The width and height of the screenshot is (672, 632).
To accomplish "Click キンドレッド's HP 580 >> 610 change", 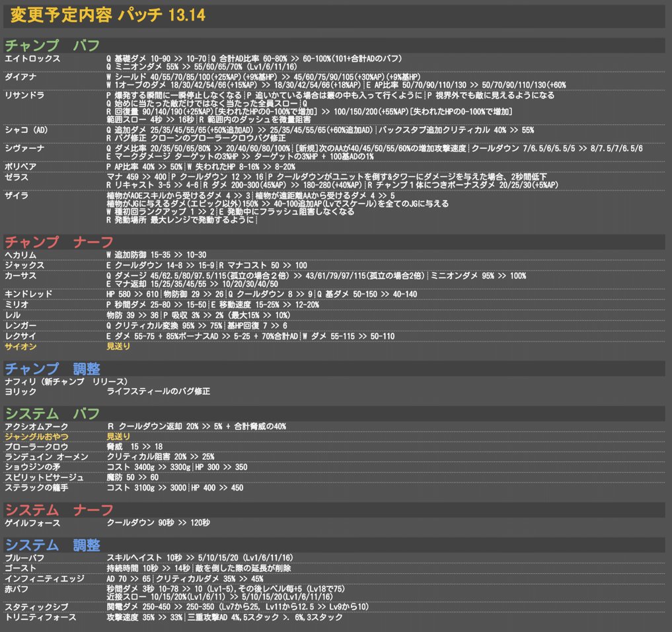I will coord(132,294).
